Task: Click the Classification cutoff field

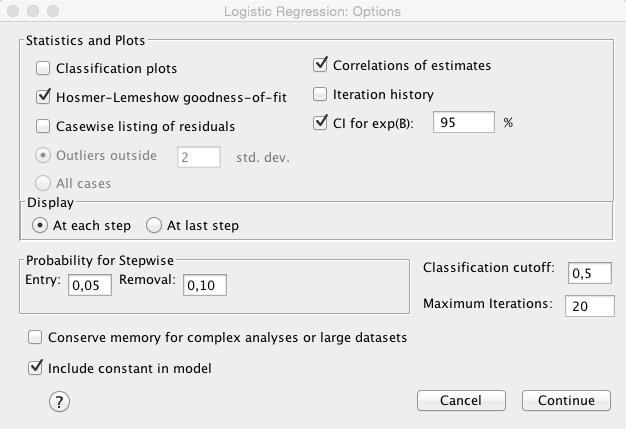Action: [x=590, y=273]
